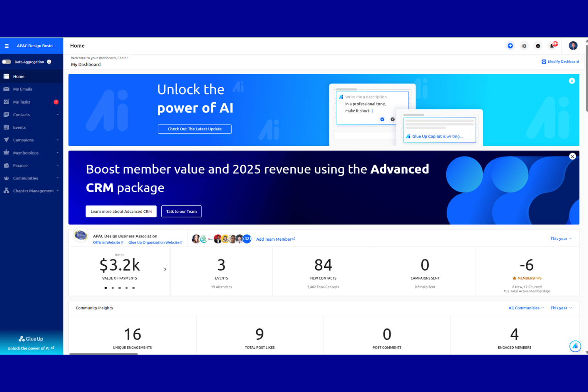Click the next arrow beside Value of Payments

pos(165,270)
